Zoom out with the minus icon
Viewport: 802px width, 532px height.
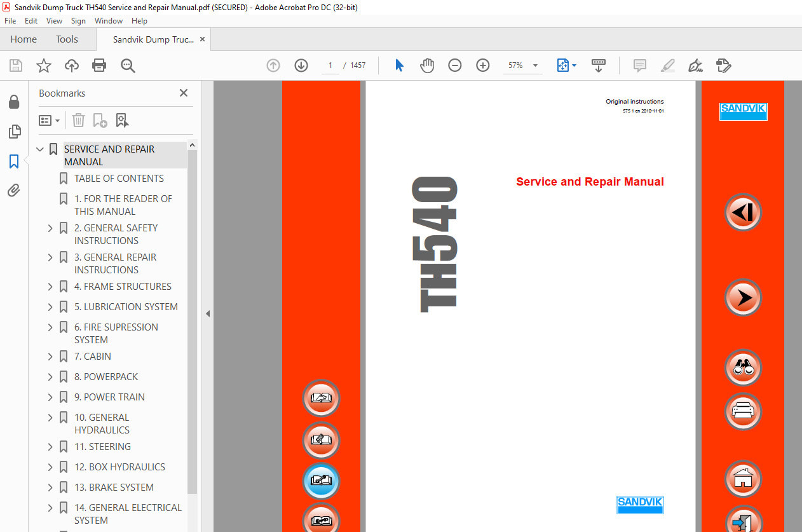tap(455, 65)
